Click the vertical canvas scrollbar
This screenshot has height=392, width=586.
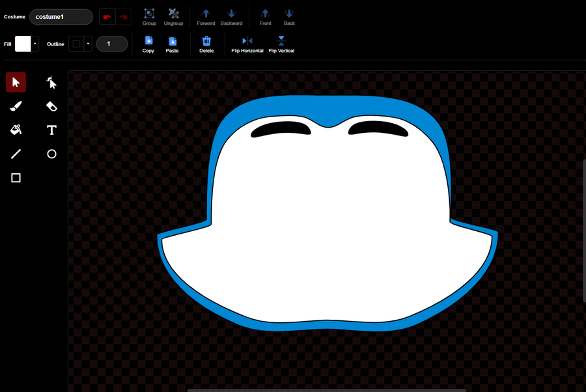(584, 231)
